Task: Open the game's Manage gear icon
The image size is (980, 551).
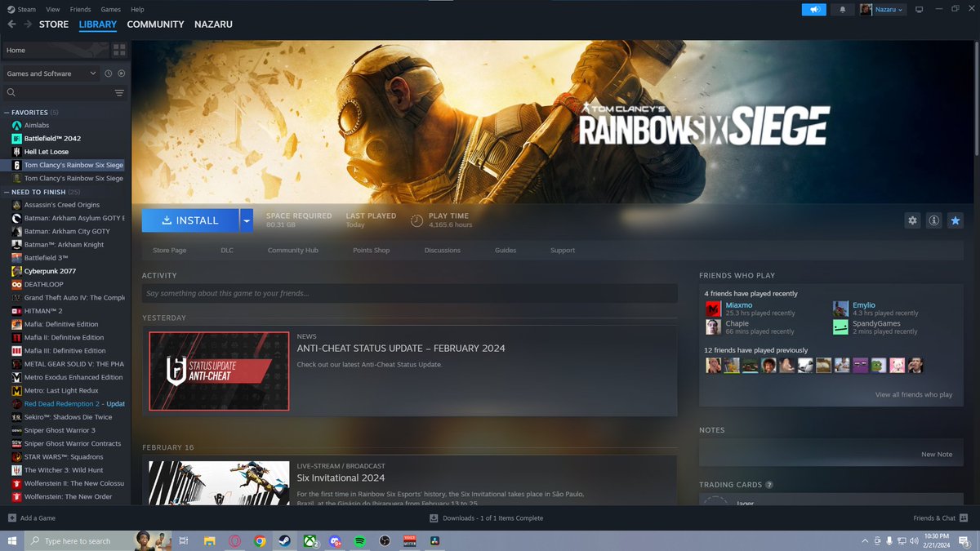Action: pos(913,220)
